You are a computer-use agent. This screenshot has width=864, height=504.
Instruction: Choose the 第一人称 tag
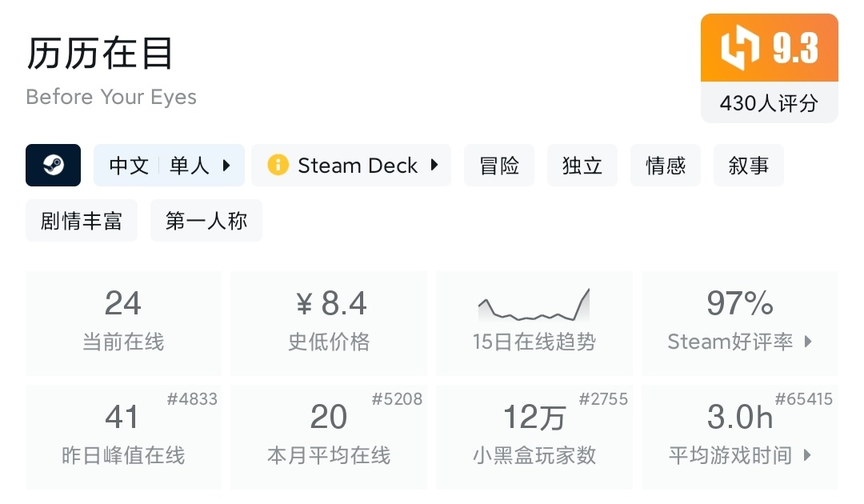[x=206, y=221]
